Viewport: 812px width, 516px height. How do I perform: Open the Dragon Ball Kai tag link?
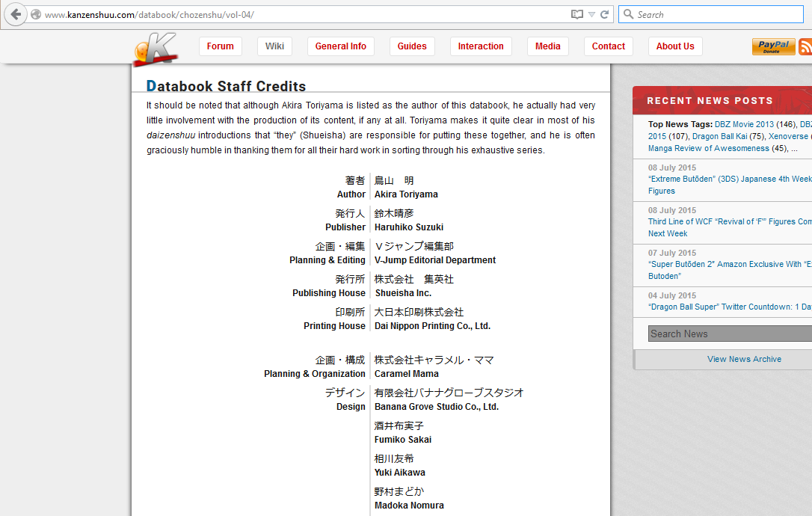[x=720, y=136]
